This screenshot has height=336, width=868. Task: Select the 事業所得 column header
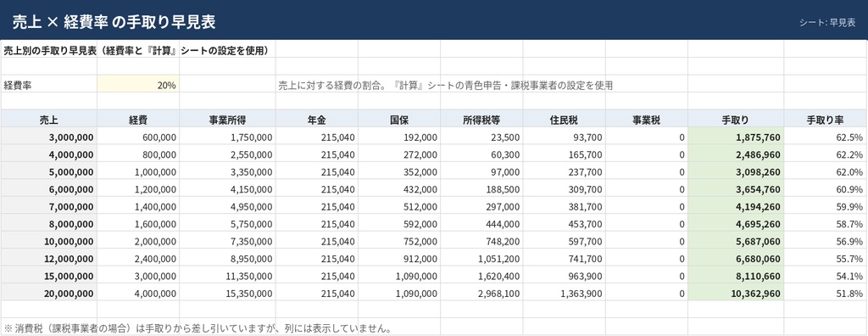[227, 119]
